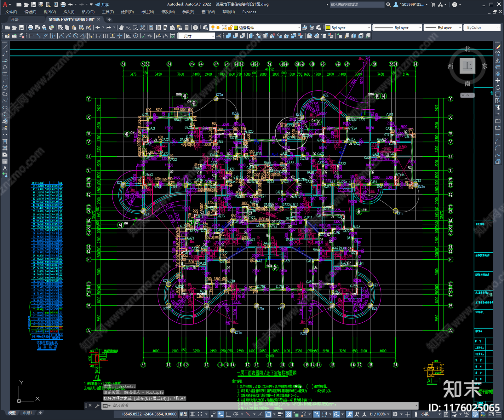This screenshot has height=420, width=504.
Task: Open the dimension style 尺寸 dropdown
Action: 197,36
